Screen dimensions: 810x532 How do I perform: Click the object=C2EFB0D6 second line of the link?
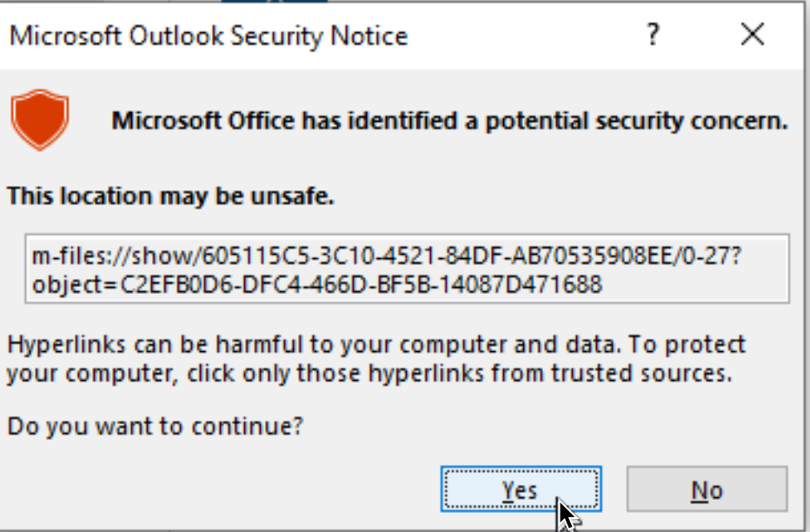click(x=317, y=284)
